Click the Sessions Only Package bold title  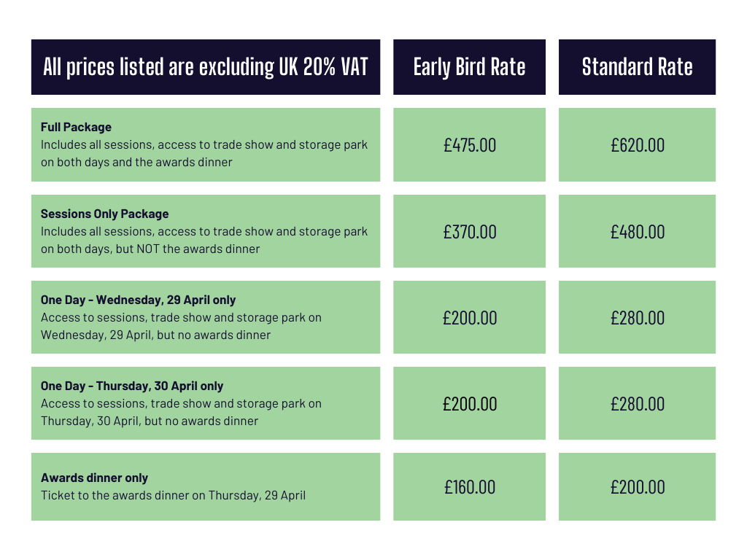click(104, 214)
